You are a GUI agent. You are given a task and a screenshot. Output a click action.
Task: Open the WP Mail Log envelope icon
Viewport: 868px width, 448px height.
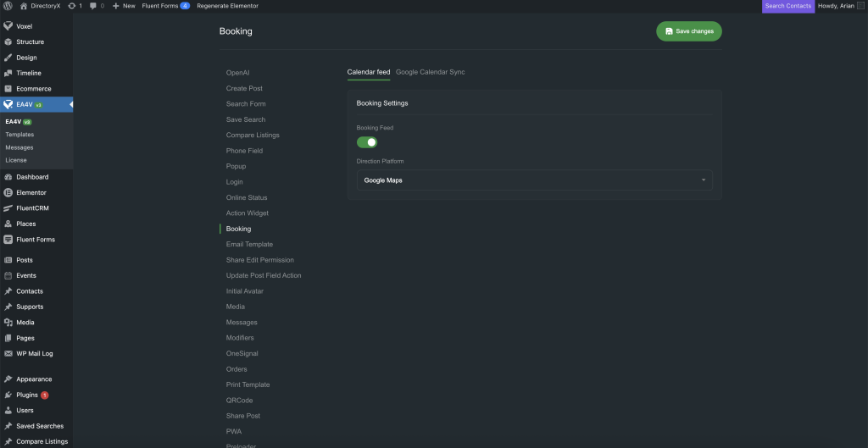click(x=8, y=353)
